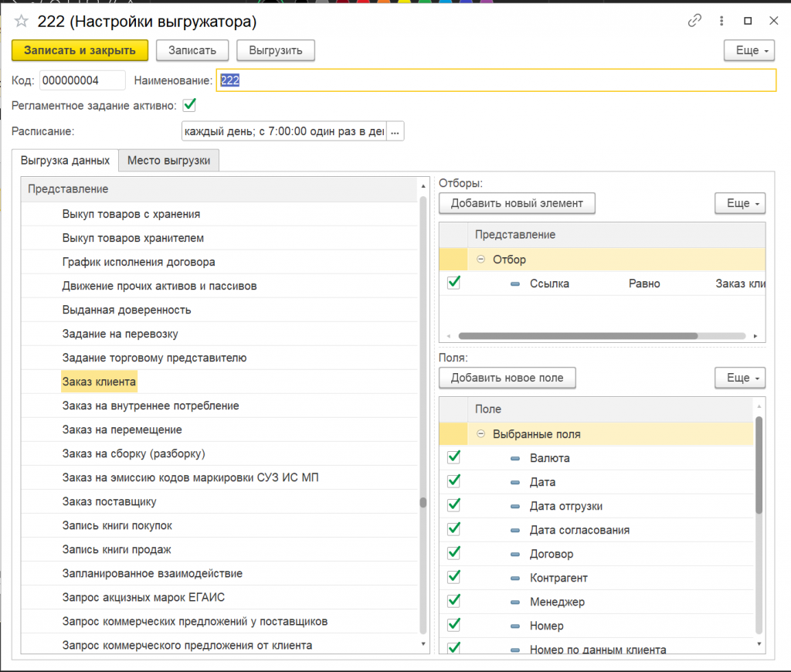This screenshot has width=791, height=672.
Task: Uncheck the Дата отгрузки field checkbox
Action: tap(453, 505)
